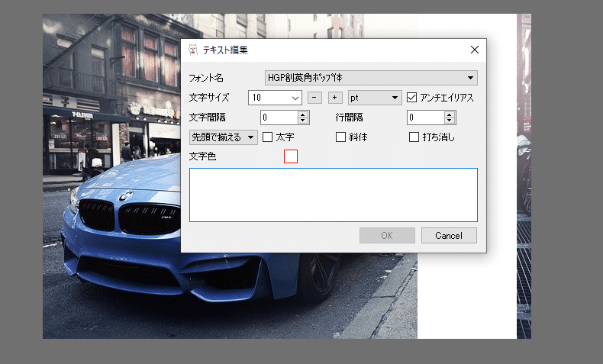The height and width of the screenshot is (364, 603).
Task: Decrease font size with minus button
Action: click(x=314, y=98)
